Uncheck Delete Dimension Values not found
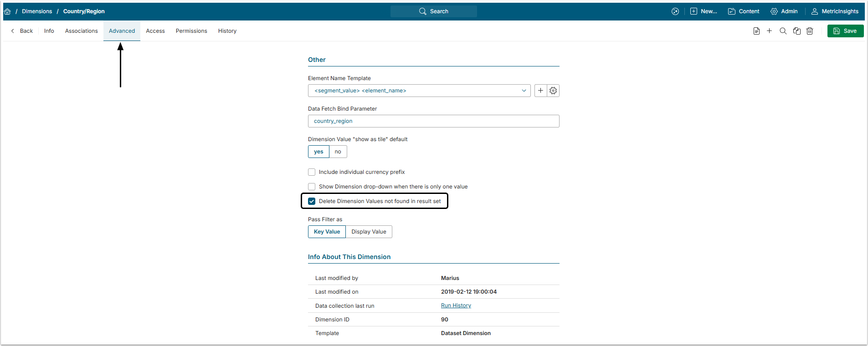This screenshot has width=868, height=346. click(x=312, y=201)
